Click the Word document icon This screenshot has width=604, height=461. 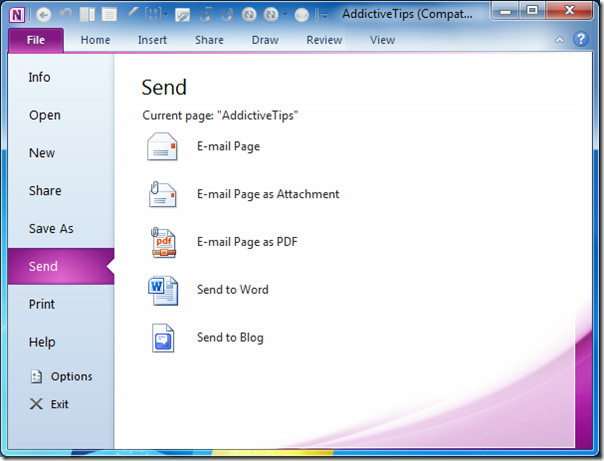(163, 290)
